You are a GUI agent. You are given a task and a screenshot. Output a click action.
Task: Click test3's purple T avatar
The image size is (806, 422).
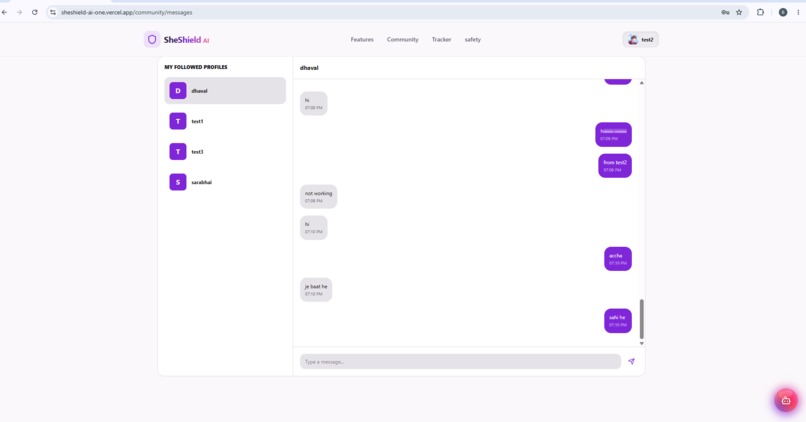(178, 152)
